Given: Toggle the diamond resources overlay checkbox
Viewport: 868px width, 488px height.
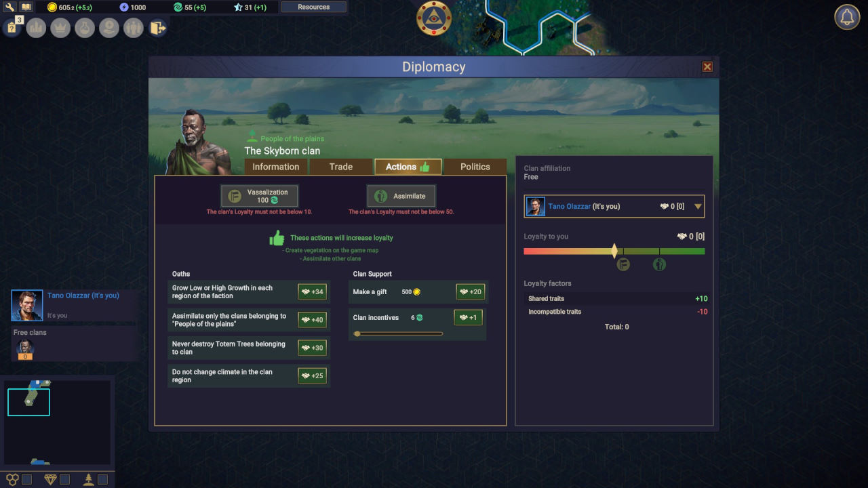Looking at the screenshot, I should coord(64,479).
